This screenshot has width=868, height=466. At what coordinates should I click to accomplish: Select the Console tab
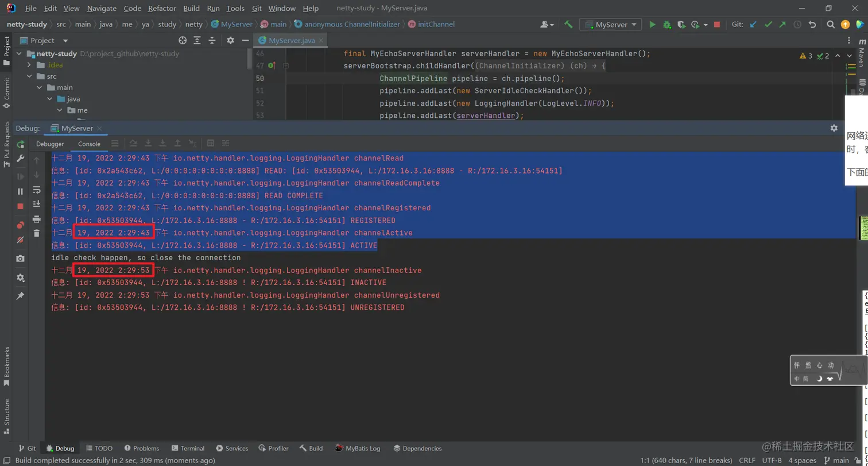coord(89,144)
